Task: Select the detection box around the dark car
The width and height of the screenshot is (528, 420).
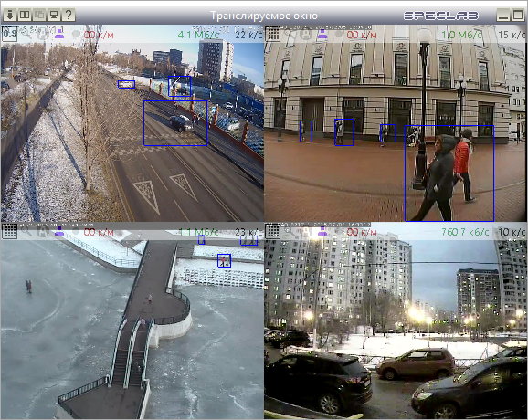Action: click(175, 123)
